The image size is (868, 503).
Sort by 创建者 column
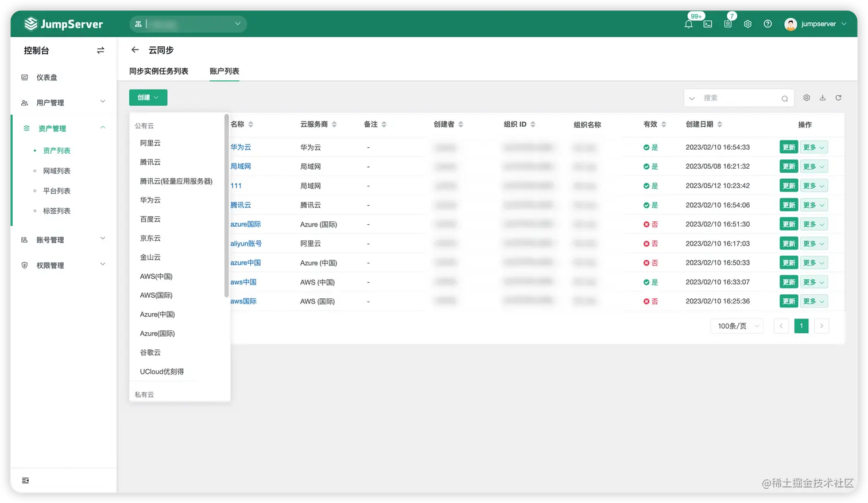pos(460,124)
